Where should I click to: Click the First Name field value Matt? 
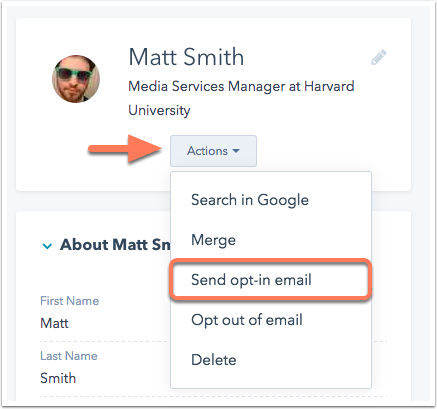(x=54, y=323)
